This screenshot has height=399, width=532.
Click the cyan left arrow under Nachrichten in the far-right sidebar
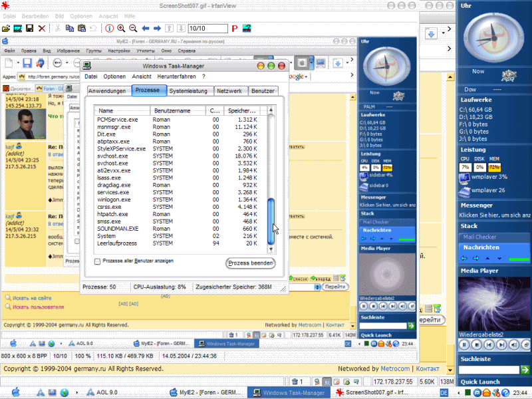tap(464, 259)
